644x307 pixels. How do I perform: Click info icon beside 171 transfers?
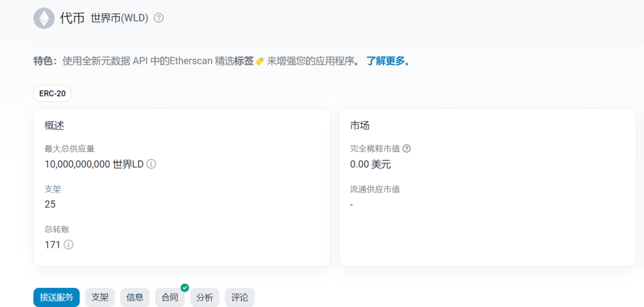[x=69, y=244]
